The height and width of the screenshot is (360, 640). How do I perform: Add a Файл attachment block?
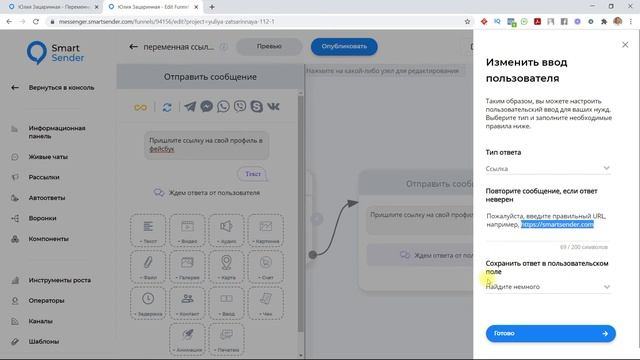(x=148, y=267)
